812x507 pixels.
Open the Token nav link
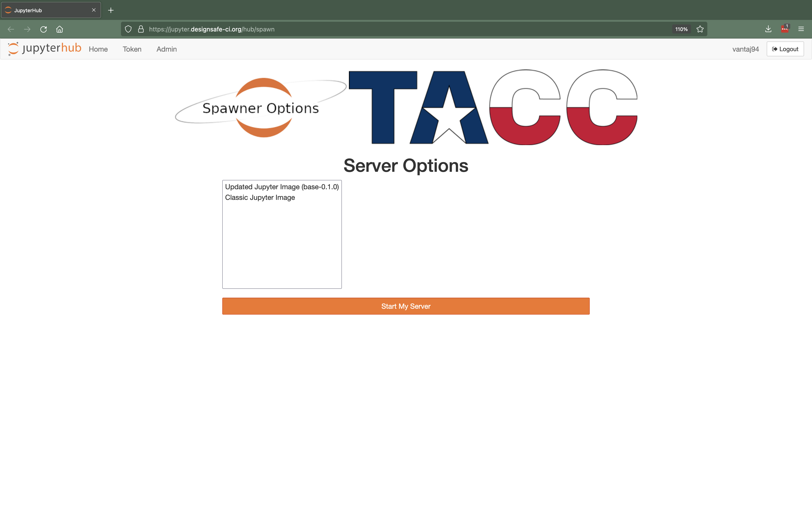132,49
